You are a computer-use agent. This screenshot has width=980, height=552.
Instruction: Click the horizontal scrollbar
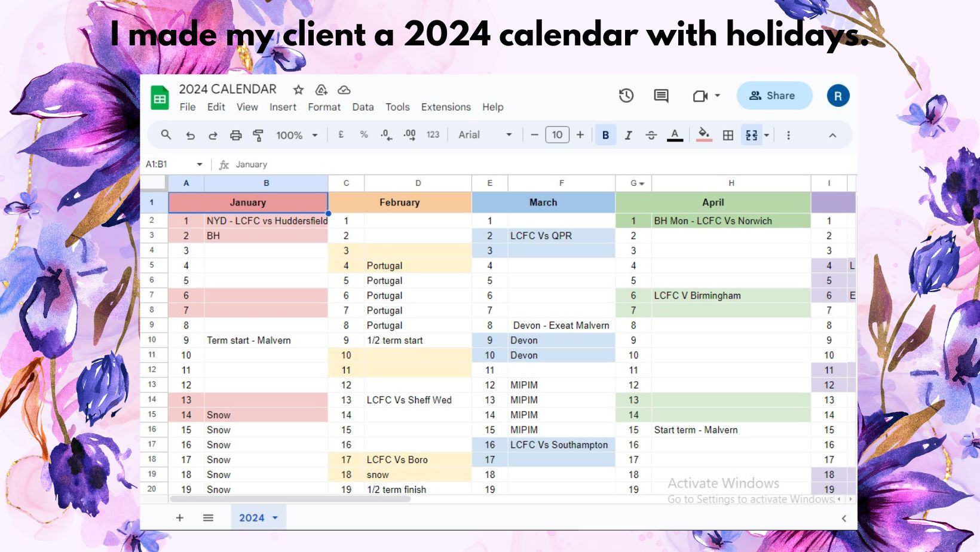coord(290,499)
